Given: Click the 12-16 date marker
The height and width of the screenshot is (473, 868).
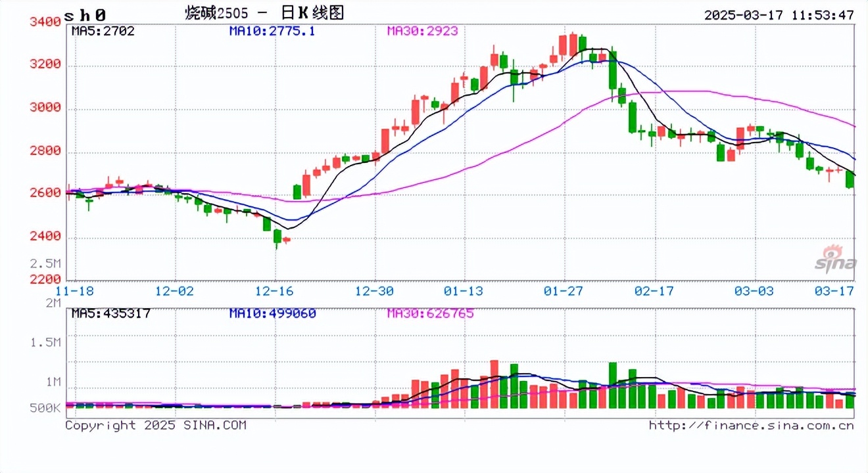Looking at the screenshot, I should coord(275,290).
